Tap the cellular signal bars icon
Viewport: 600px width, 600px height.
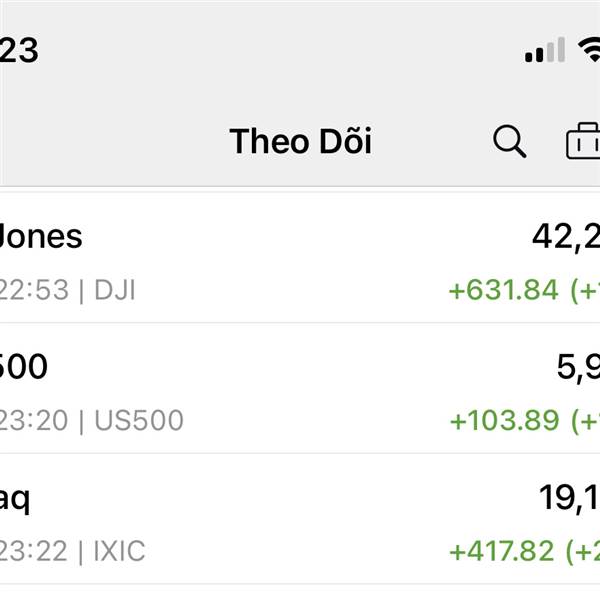point(545,50)
